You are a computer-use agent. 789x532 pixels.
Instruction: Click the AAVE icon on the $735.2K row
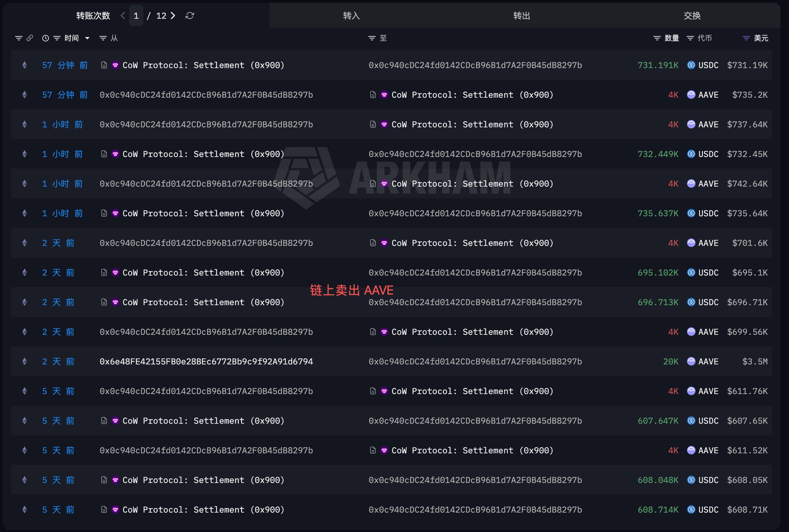tap(691, 95)
